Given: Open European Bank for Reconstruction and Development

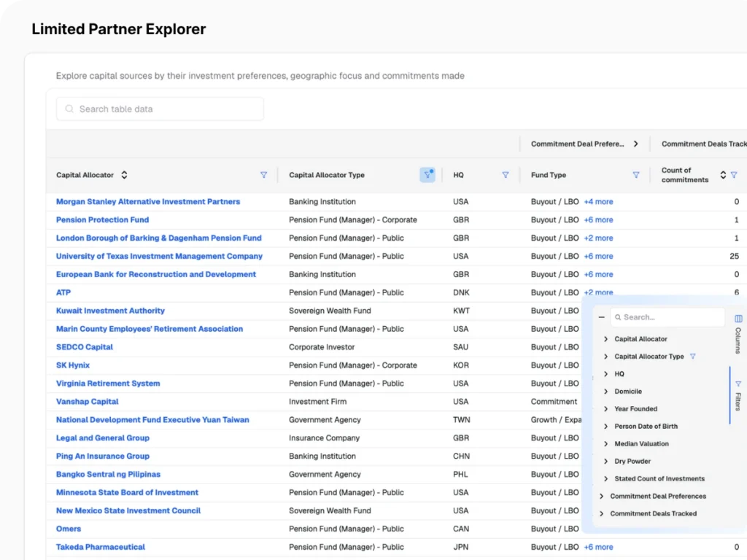Looking at the screenshot, I should pyautogui.click(x=156, y=274).
